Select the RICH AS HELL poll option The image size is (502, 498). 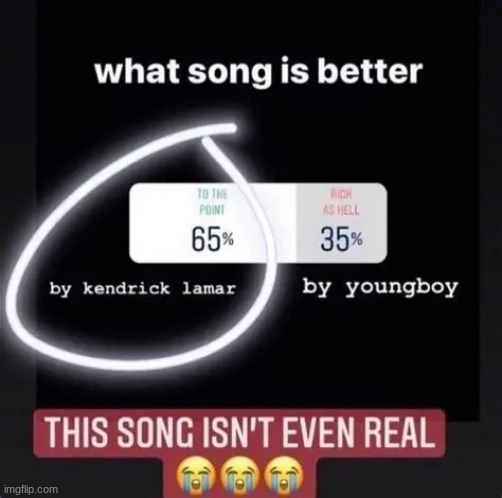pyautogui.click(x=342, y=223)
